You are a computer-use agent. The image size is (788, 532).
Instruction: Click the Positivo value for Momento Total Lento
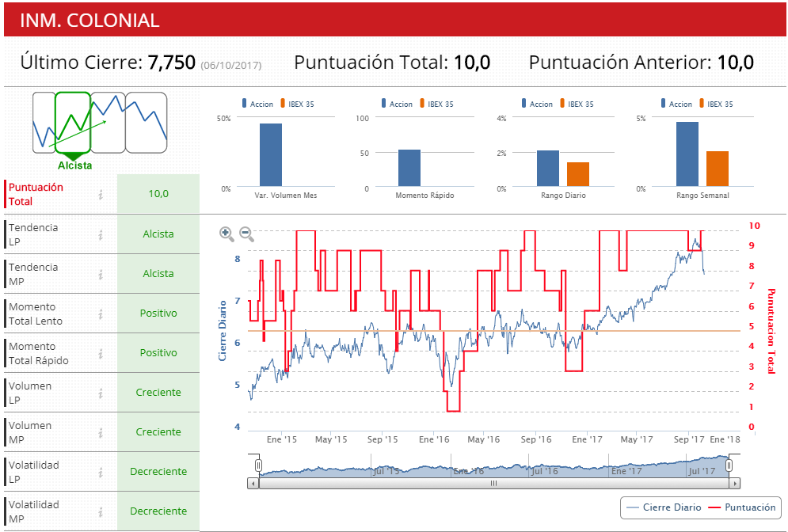tap(158, 313)
